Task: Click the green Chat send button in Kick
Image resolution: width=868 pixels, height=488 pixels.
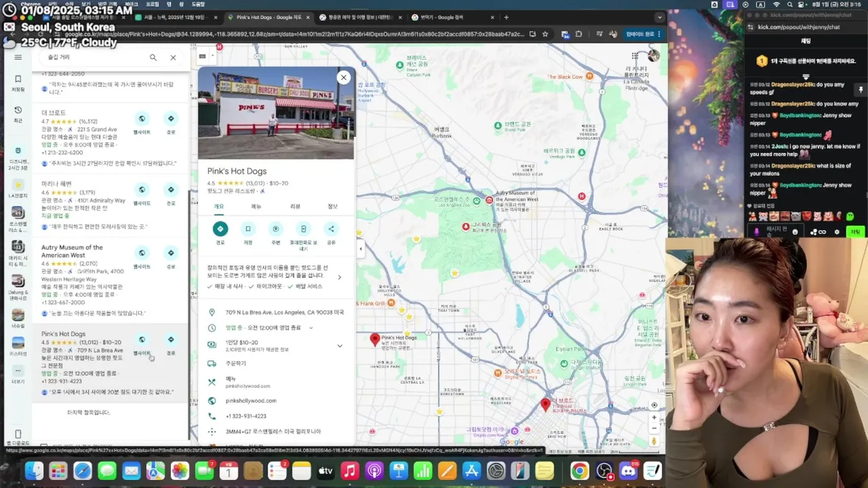Action: (x=856, y=232)
